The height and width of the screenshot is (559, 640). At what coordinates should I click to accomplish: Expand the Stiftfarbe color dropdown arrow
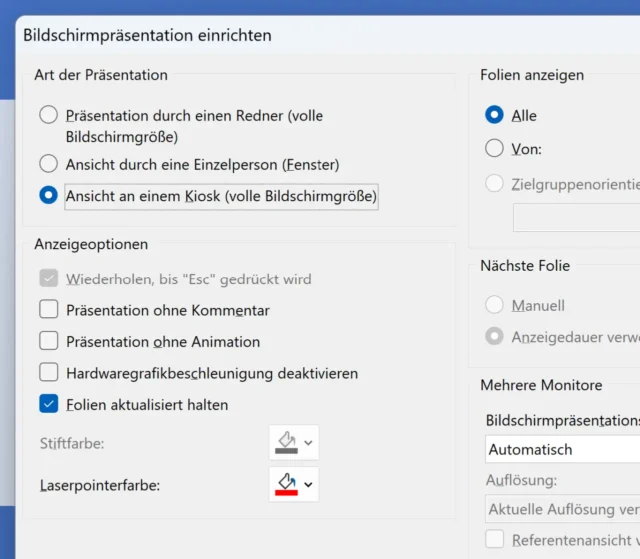click(309, 442)
